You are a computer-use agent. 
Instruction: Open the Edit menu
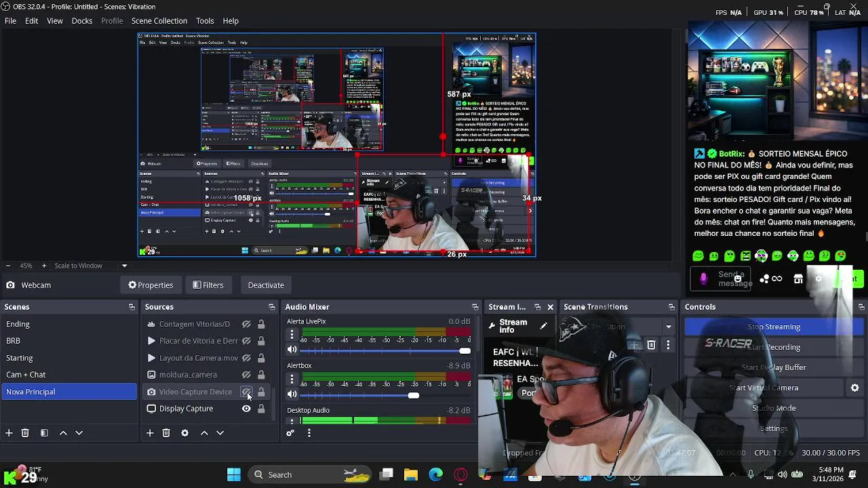[32, 21]
